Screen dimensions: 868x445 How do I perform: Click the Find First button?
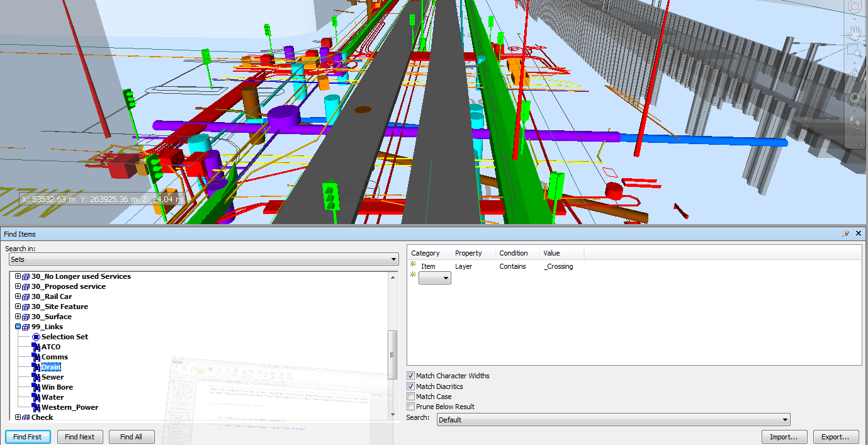tap(28, 436)
